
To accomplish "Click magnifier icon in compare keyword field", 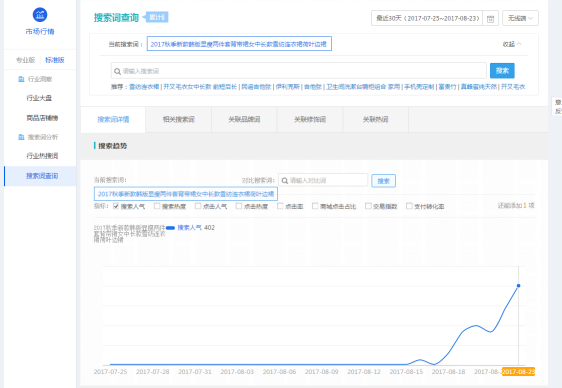I will click(x=285, y=181).
